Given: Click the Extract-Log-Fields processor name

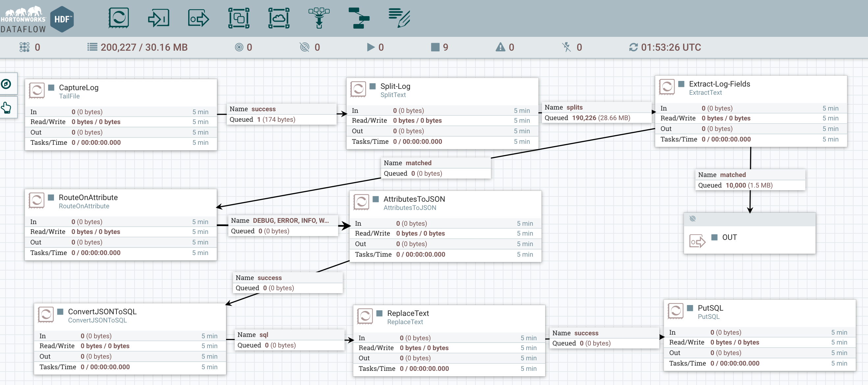Looking at the screenshot, I should (719, 84).
